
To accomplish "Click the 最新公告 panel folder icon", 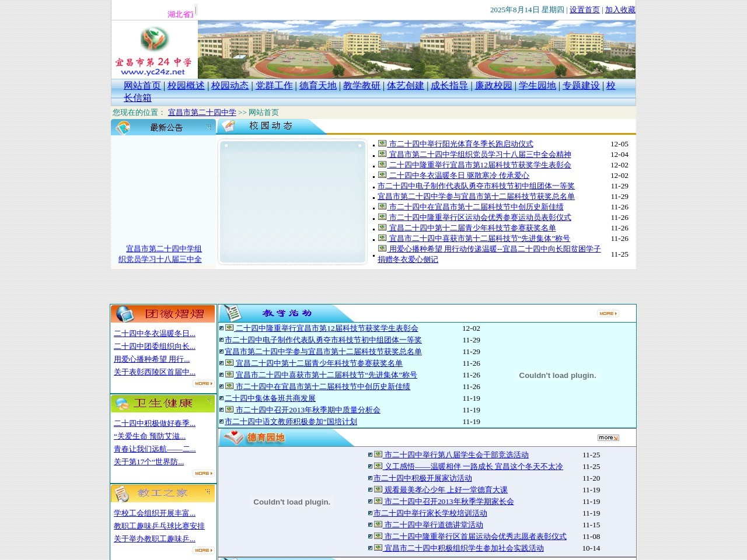I will click(x=124, y=127).
